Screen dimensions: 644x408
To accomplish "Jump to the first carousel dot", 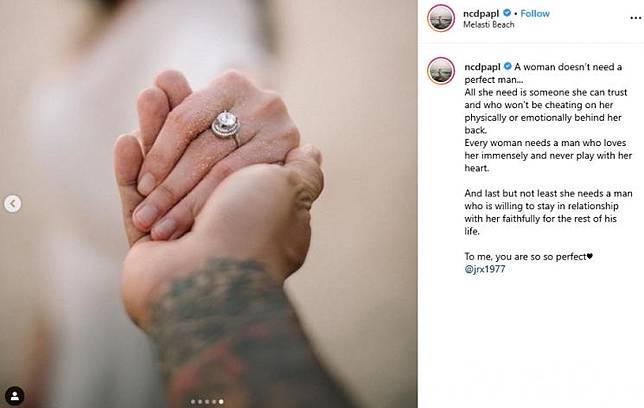I will coord(193,401).
